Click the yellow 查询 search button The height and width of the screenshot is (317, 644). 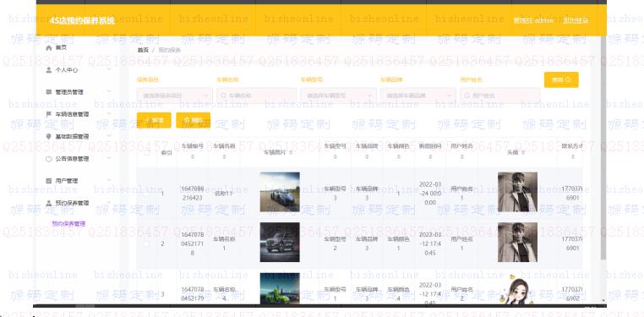tap(561, 79)
